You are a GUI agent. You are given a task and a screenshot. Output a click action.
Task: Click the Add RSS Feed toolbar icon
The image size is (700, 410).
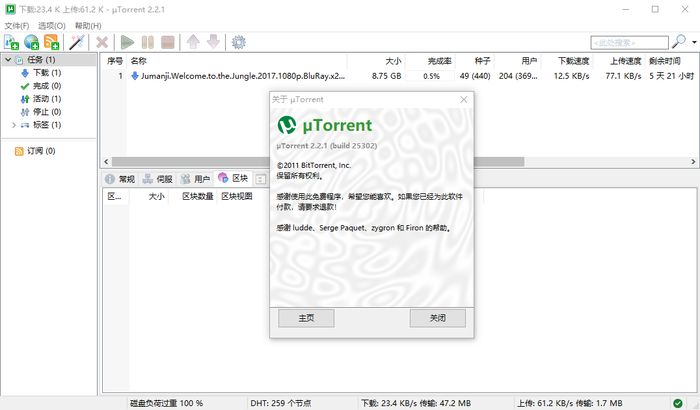pyautogui.click(x=52, y=42)
